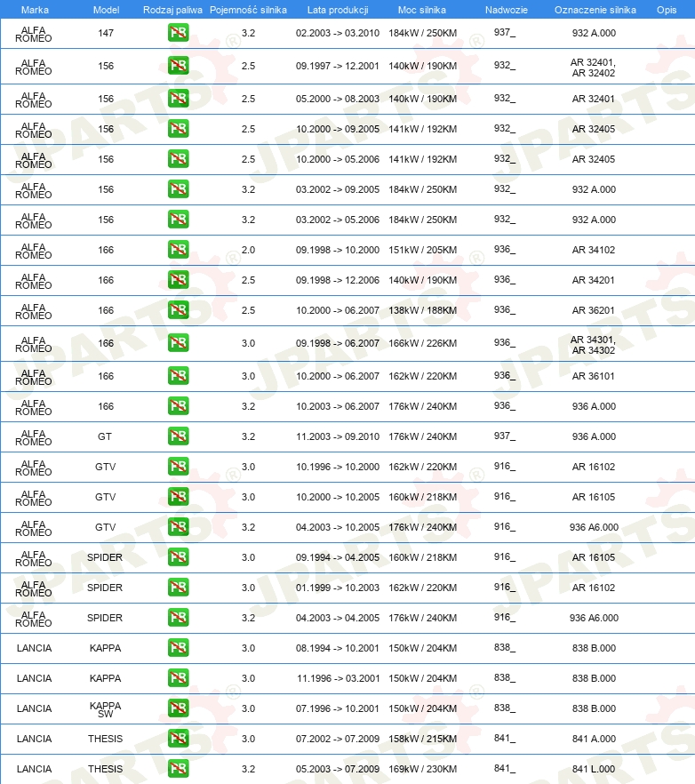Click the engine code AR 36201
The height and width of the screenshot is (784, 695).
point(594,310)
